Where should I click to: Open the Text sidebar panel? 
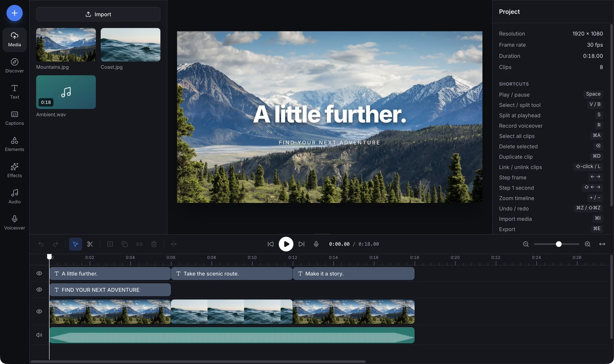pos(14,92)
